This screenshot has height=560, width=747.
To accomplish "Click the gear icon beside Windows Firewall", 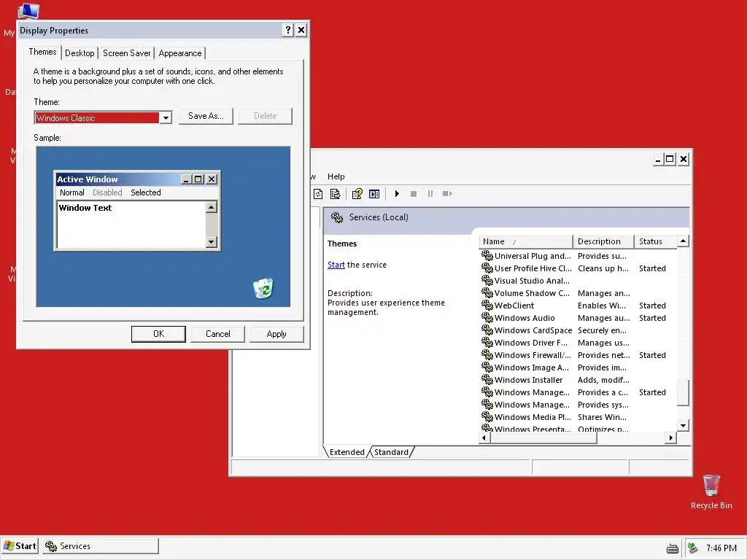I will click(487, 354).
